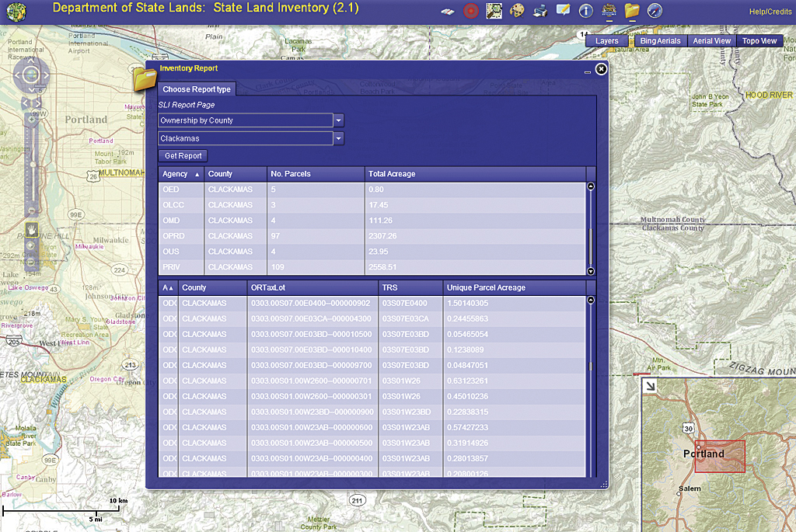Pan the map down with the arrow
The height and width of the screenshot is (532, 796).
(31, 90)
